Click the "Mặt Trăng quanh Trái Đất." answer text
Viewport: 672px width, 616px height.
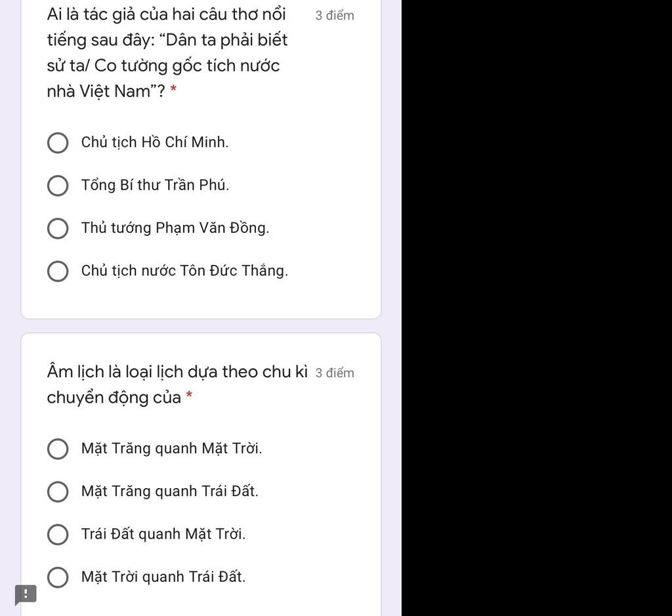pyautogui.click(x=170, y=491)
